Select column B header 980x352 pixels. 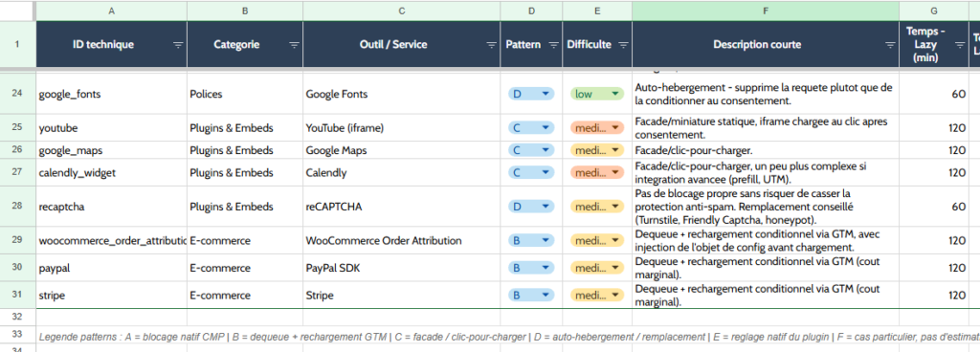pos(245,11)
